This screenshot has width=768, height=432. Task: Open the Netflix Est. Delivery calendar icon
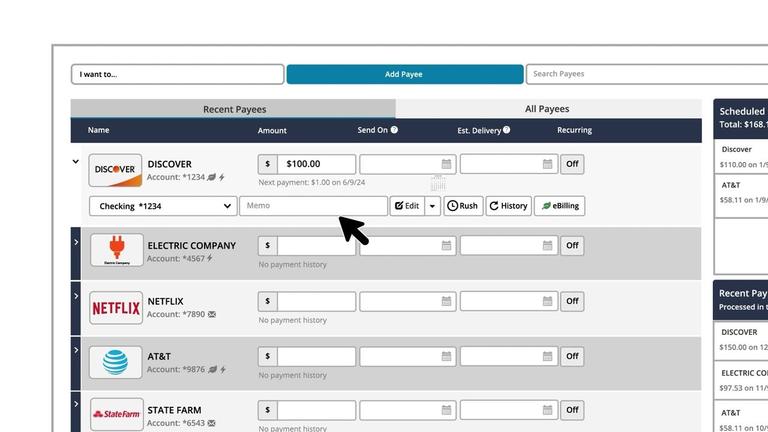tap(548, 301)
